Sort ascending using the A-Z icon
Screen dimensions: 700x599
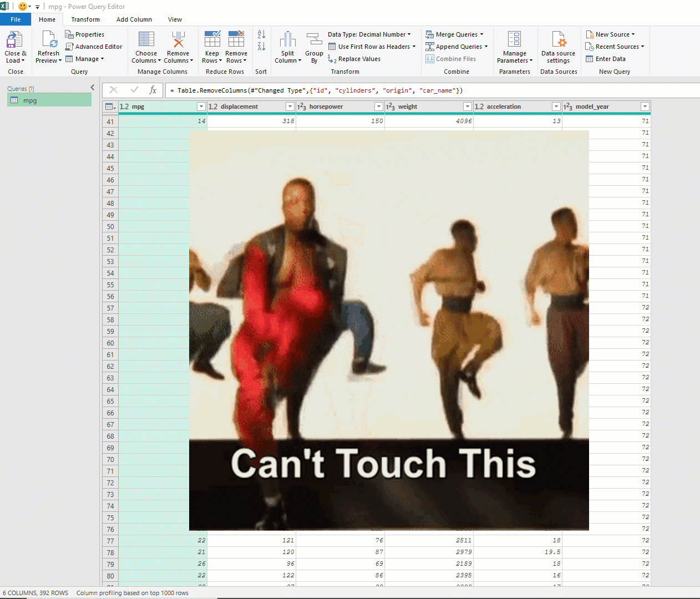261,34
